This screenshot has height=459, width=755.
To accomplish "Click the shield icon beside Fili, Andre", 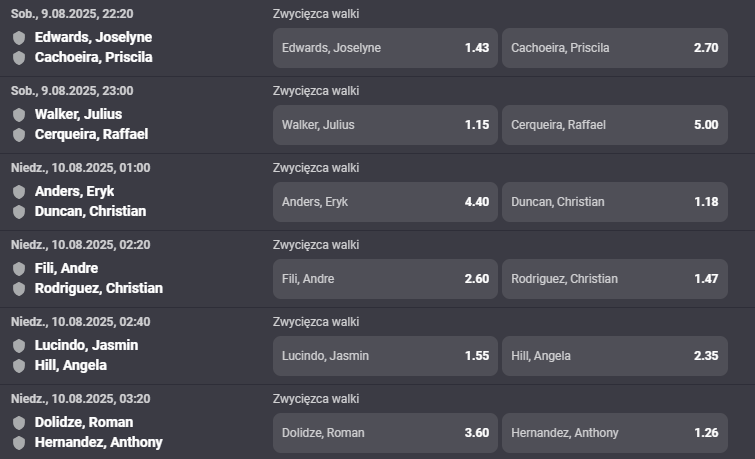I will pyautogui.click(x=19, y=269).
